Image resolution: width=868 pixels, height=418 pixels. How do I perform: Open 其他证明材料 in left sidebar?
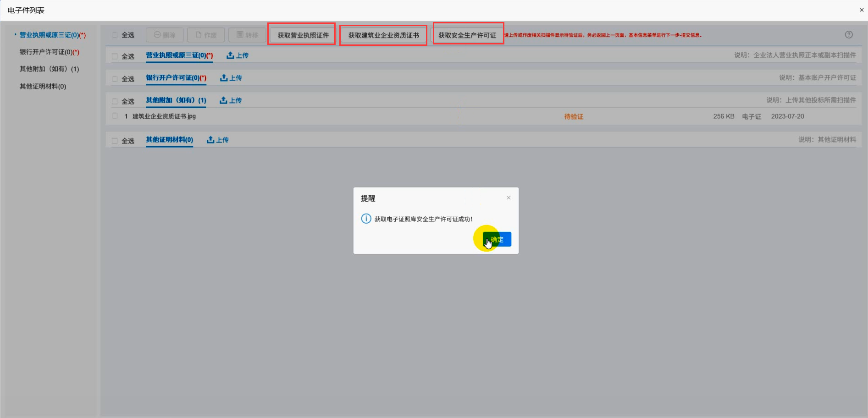tap(43, 87)
